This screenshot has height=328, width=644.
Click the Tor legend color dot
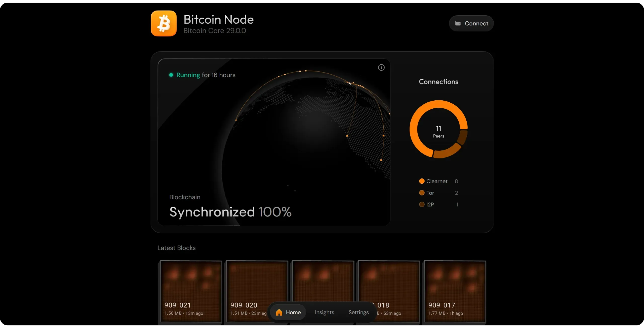point(422,193)
